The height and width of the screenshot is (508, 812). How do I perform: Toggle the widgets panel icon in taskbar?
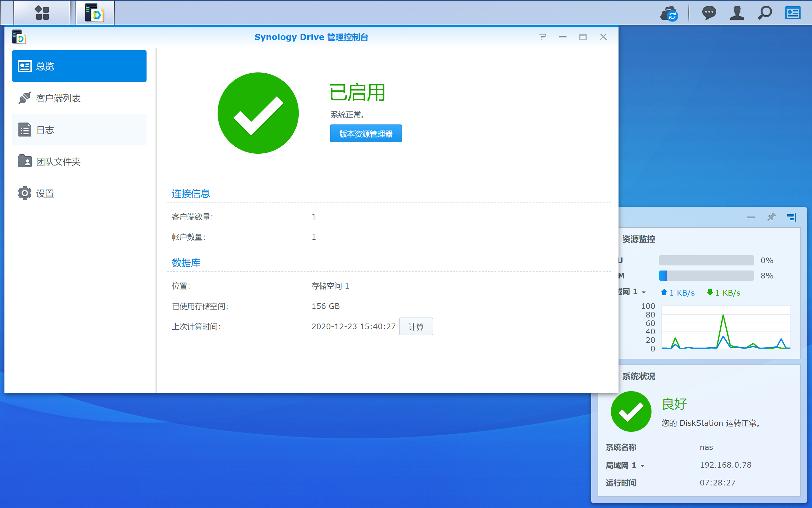[x=793, y=13]
